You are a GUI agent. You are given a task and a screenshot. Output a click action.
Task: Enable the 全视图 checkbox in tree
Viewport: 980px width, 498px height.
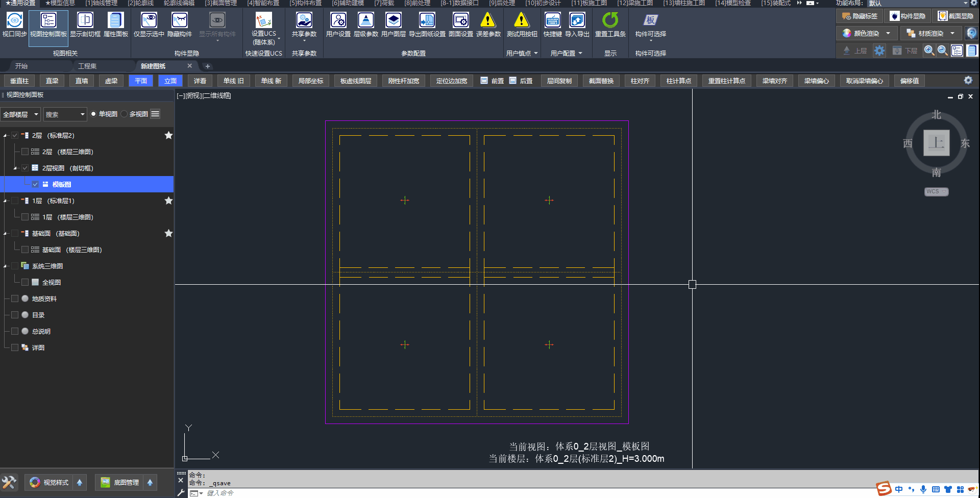(x=24, y=282)
